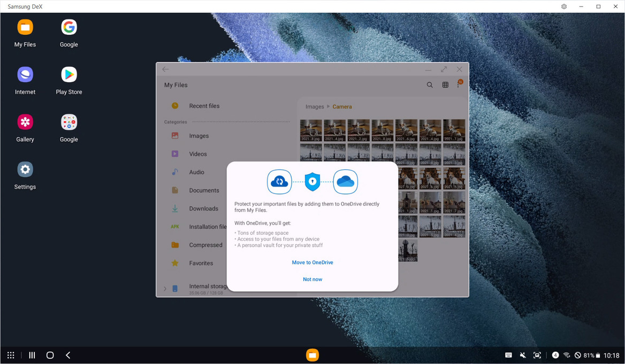Tap the taskbar Back arrow

pos(68,355)
